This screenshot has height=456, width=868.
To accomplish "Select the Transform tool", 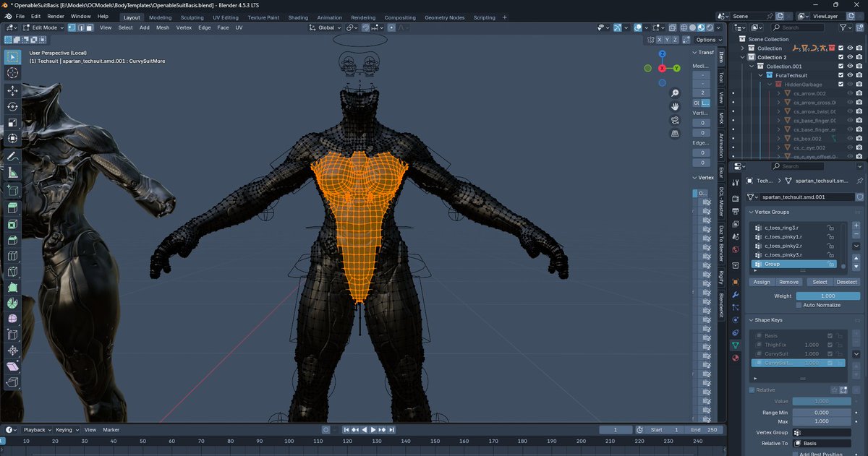I will point(12,139).
